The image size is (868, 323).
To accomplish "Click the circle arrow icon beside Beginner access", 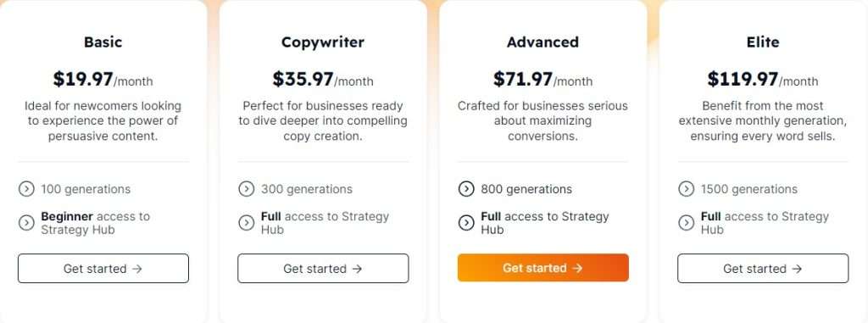I will [x=26, y=223].
